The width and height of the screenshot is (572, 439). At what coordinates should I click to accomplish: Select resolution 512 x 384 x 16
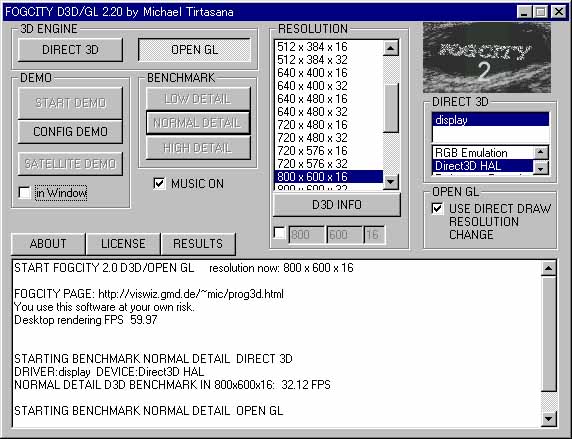(x=329, y=47)
